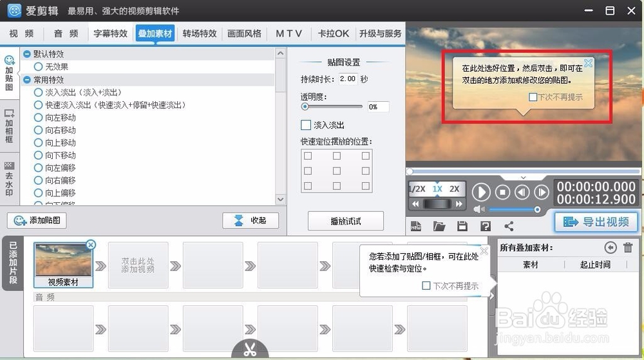
Task: Open the 加贴图 sidebar panel
Action: tap(9, 73)
